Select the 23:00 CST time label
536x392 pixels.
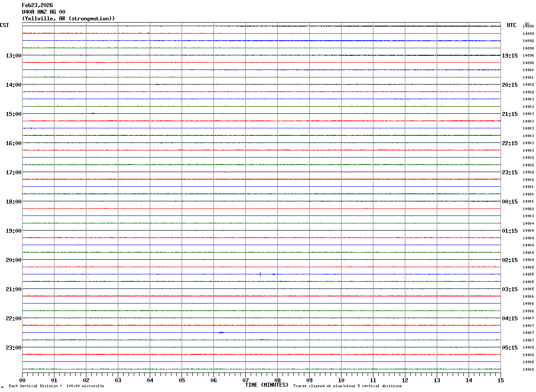(14, 348)
